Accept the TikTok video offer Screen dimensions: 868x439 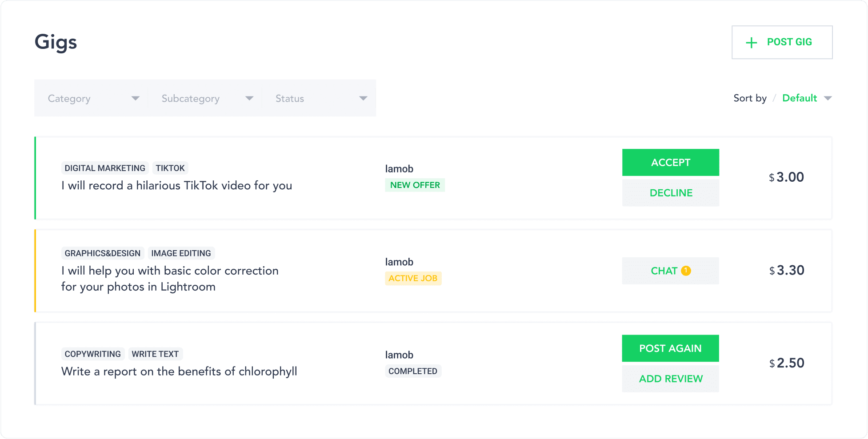(670, 162)
